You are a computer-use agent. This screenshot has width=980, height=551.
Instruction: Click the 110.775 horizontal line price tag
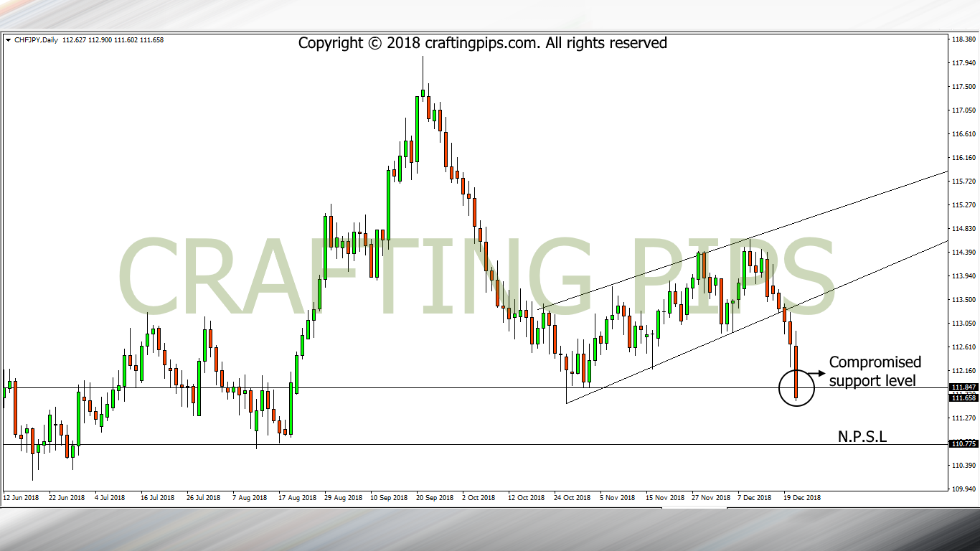coord(963,444)
